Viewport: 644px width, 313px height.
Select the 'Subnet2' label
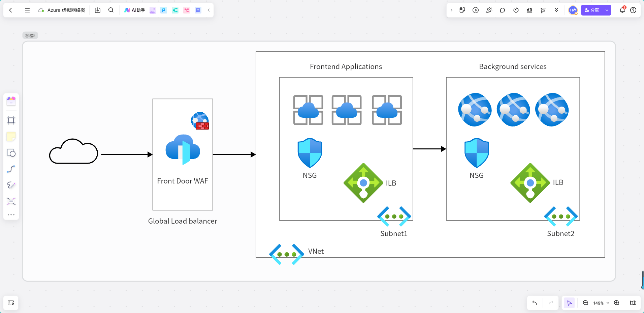[x=560, y=233]
